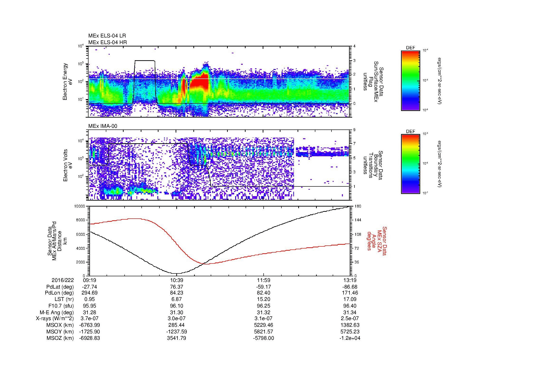Image resolution: width=555 pixels, height=392 pixels.
Task: Click MSOZ value '-1.2e+04'
Action: coord(350,338)
